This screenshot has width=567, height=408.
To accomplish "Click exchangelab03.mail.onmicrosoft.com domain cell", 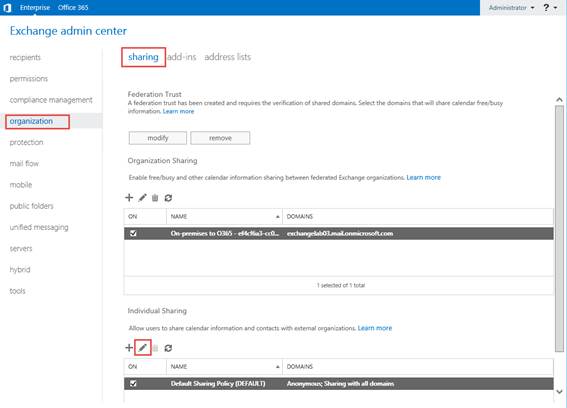I will (340, 234).
